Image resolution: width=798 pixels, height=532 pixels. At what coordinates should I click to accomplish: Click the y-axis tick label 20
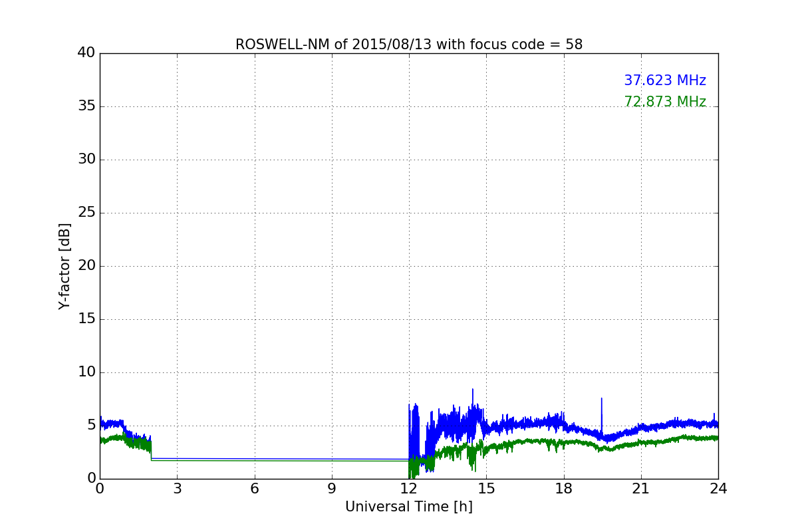(x=86, y=266)
